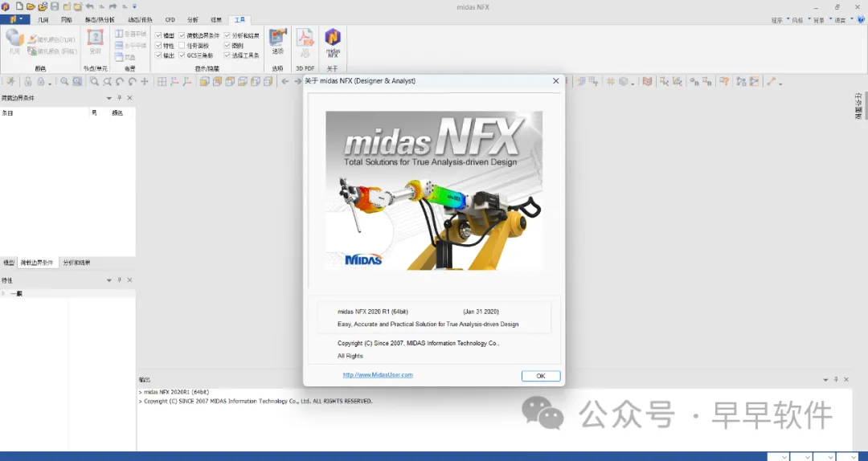Open the gray cube dropdown arrow
868x461 pixels.
coord(633,84)
